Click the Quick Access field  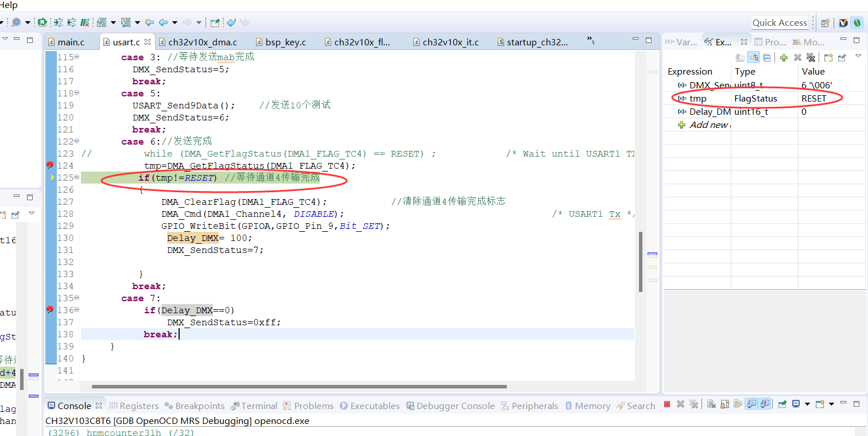tap(780, 23)
